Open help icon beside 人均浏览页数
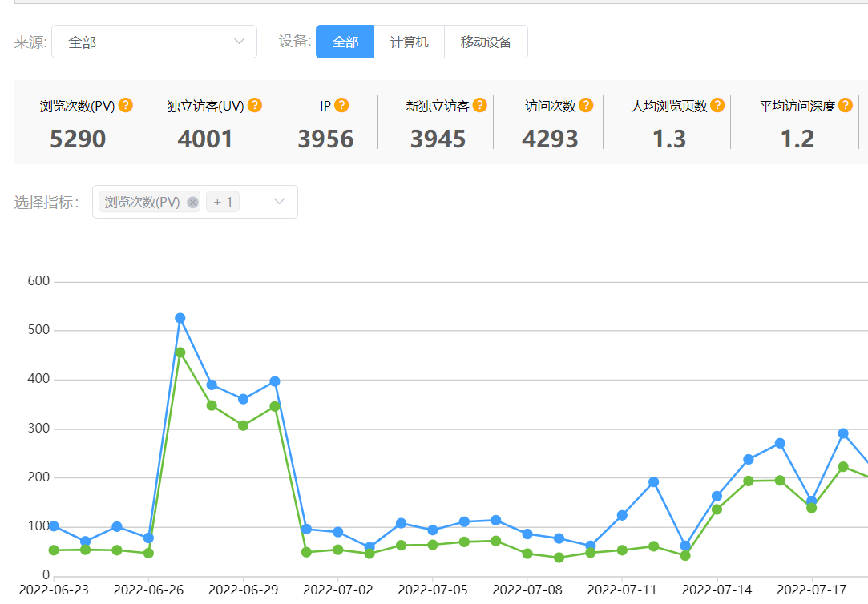The height and width of the screenshot is (604, 868). click(717, 105)
